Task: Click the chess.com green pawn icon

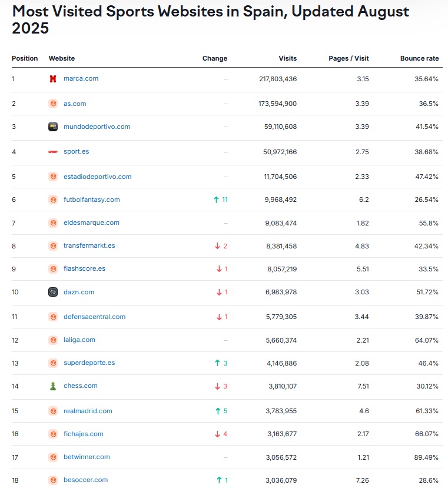Action: click(x=53, y=386)
